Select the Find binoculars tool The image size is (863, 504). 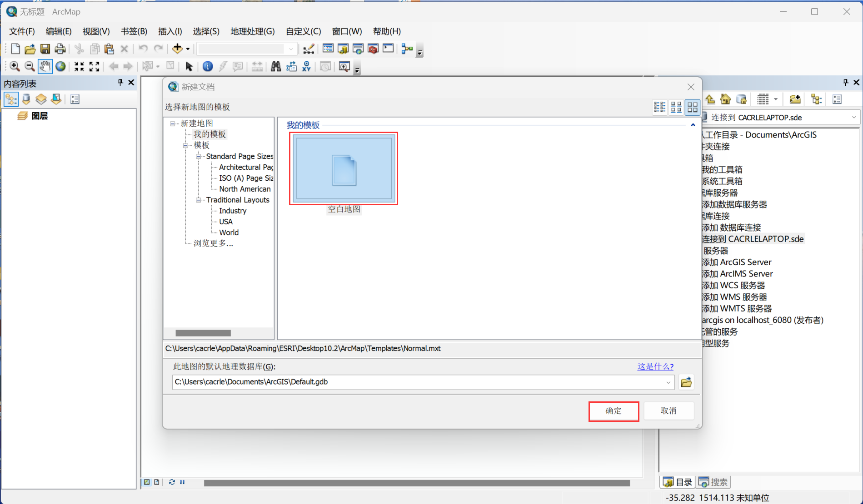click(276, 66)
